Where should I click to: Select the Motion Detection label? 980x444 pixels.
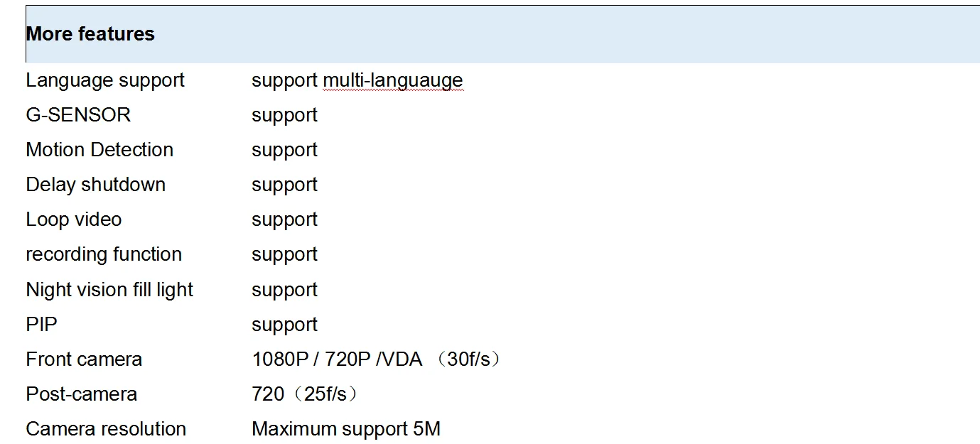[x=99, y=149]
